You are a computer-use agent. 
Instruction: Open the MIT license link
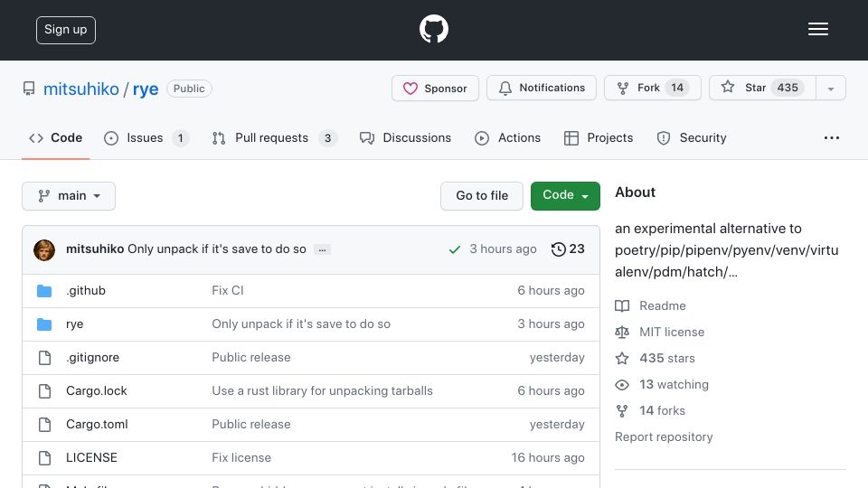(672, 332)
